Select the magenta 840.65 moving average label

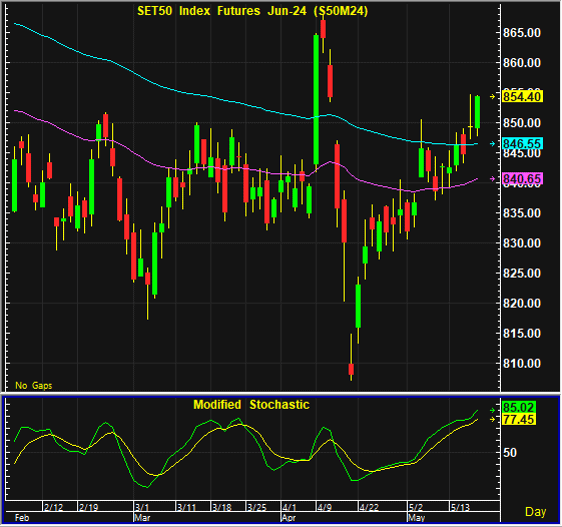click(522, 179)
